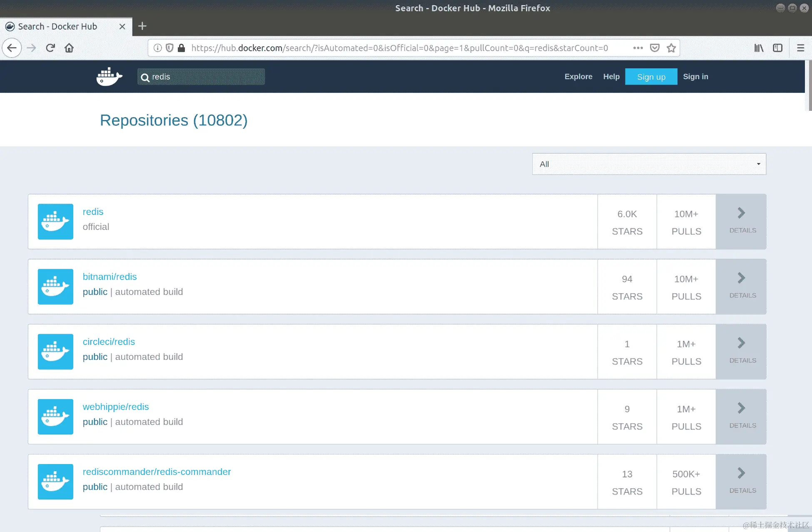Image resolution: width=812 pixels, height=532 pixels.
Task: Toggle the Firefox sidebar icon
Action: click(x=777, y=48)
